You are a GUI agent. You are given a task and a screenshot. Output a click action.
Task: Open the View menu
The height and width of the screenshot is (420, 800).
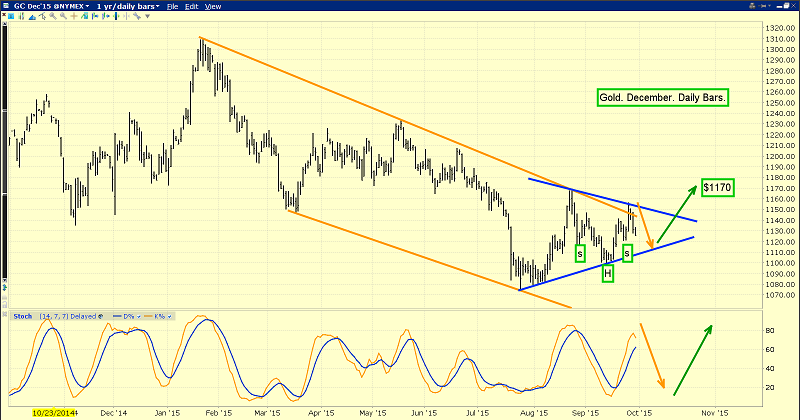pyautogui.click(x=212, y=6)
